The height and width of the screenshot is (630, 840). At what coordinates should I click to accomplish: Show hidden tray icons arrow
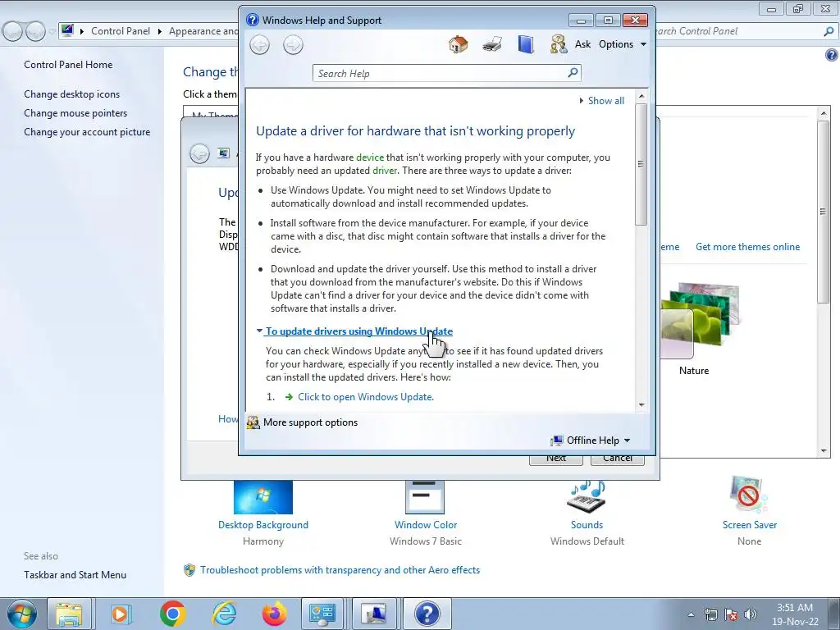[x=691, y=615]
